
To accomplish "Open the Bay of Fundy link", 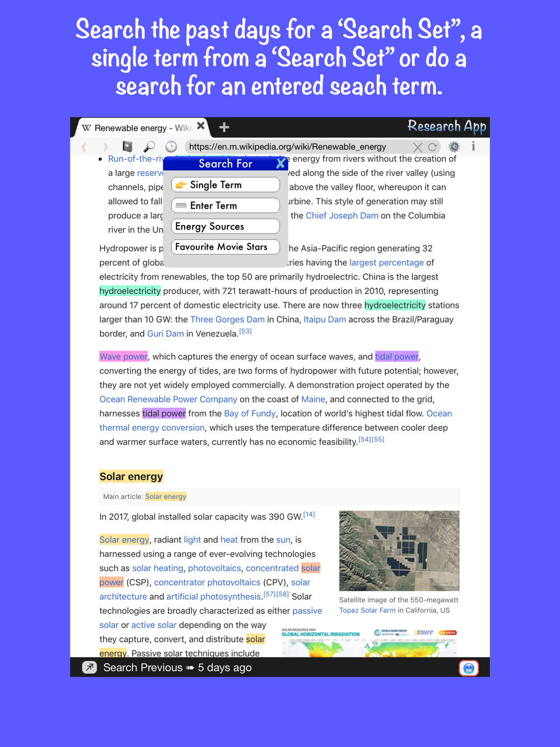I will click(250, 413).
